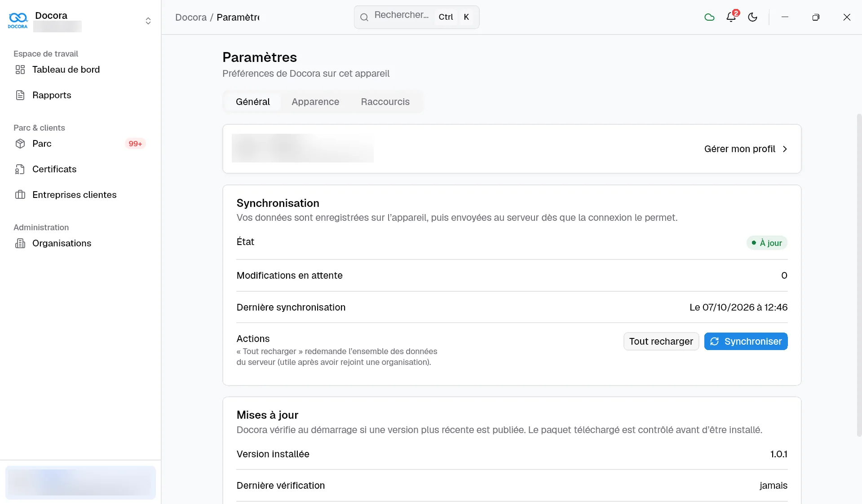Click the 99+ badge next to Parc
Image resolution: width=862 pixels, height=504 pixels.
(x=135, y=144)
